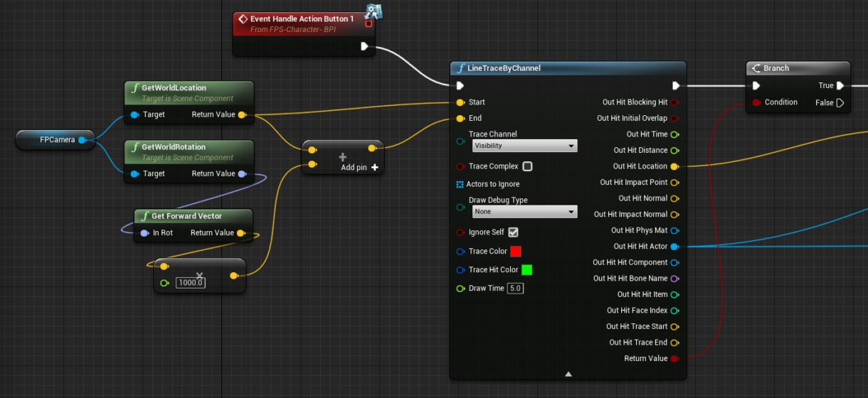Collapse the LineTraceByChannel advanced pins arrow
868x398 pixels.
(568, 373)
